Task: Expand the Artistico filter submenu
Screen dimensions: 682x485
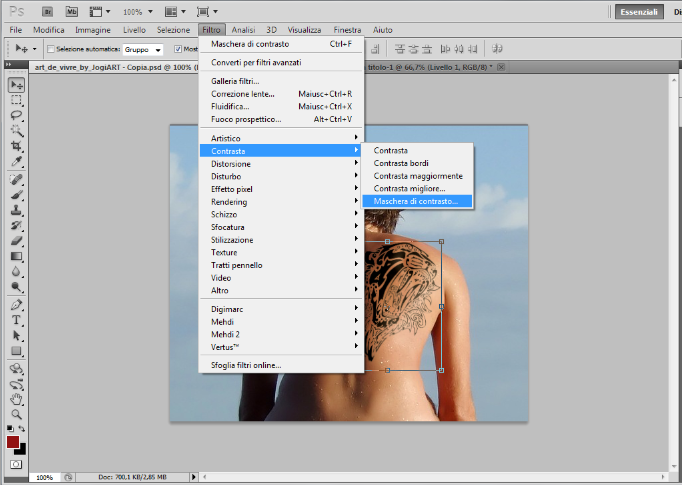Action: tap(281, 138)
